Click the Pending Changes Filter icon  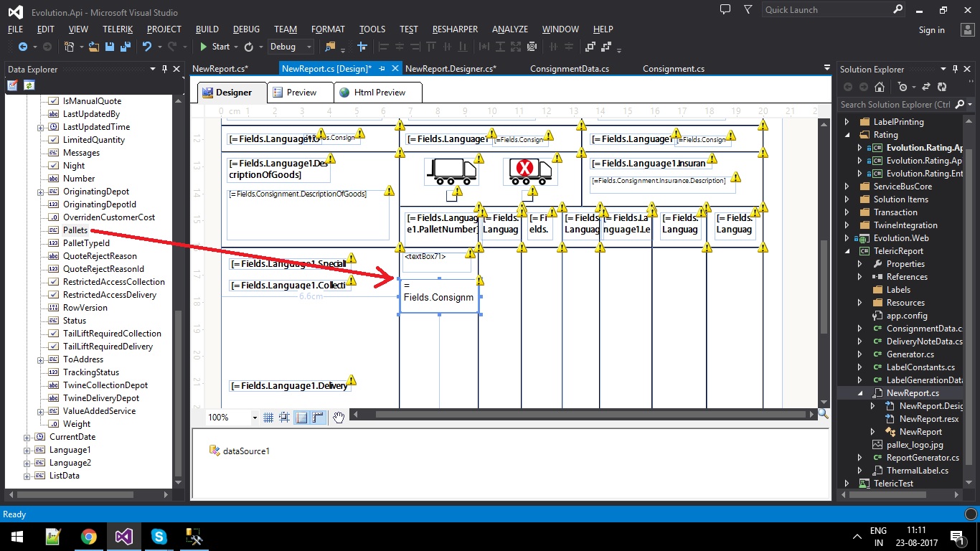903,87
